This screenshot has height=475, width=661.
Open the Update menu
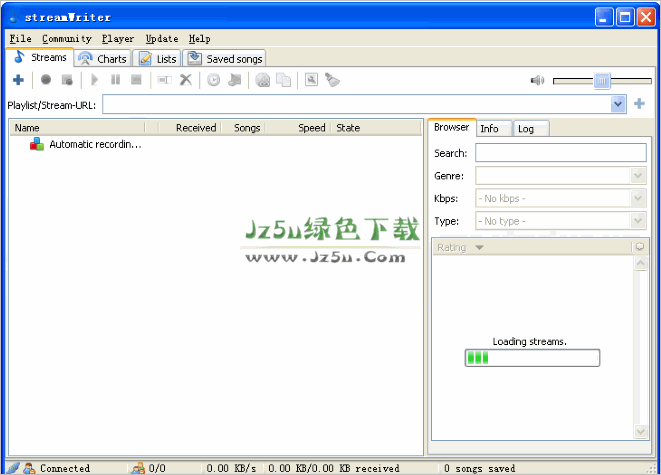162,39
